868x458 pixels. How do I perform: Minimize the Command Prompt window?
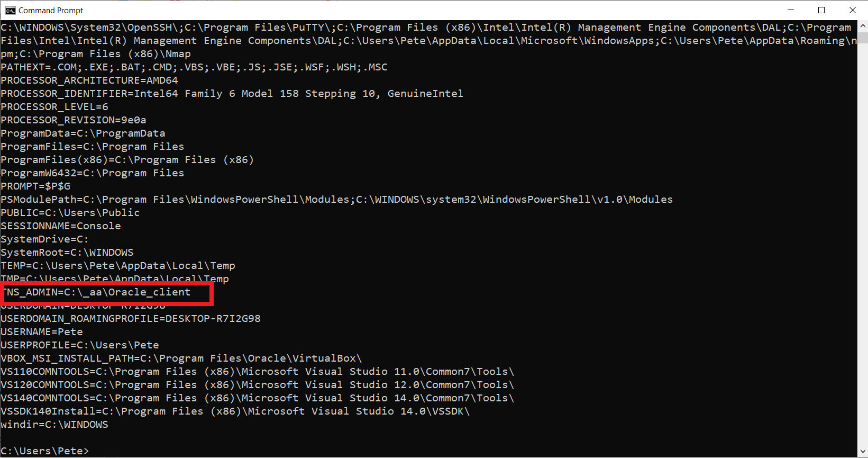click(x=791, y=10)
